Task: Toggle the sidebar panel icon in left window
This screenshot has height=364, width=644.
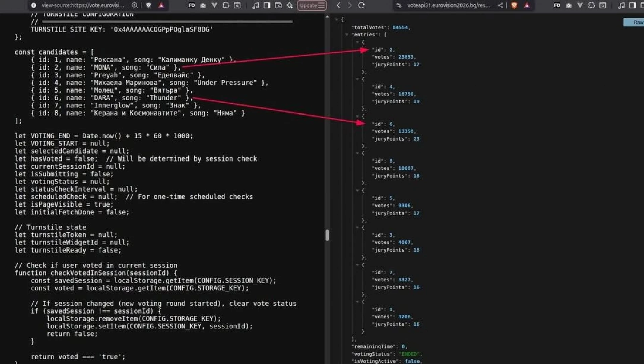Action: click(x=267, y=5)
